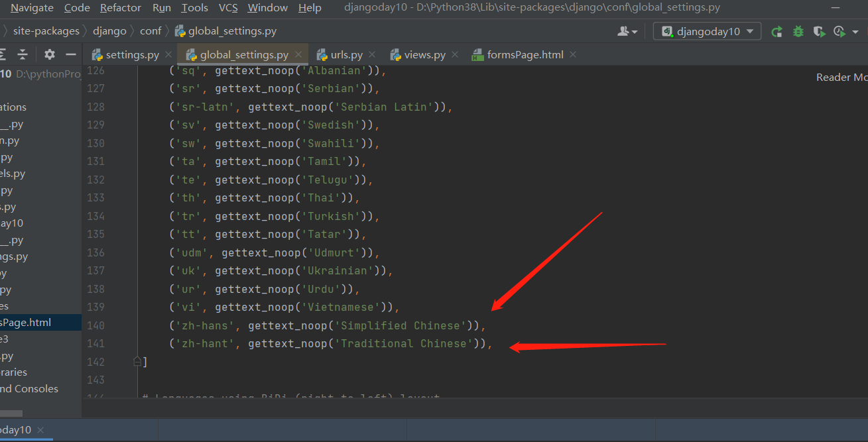Click the python icon on urls.py tab
The image size is (868, 442).
click(322, 55)
